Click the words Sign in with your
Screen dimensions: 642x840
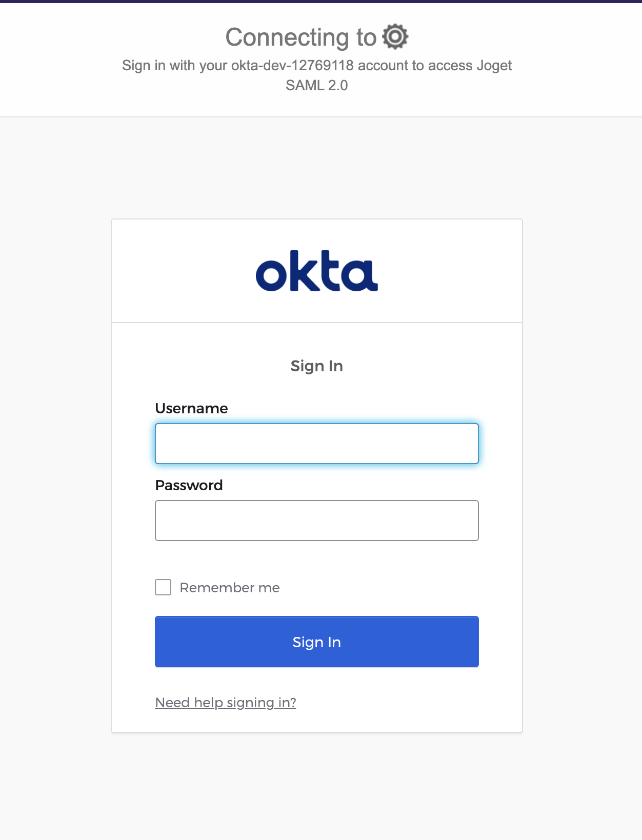[174, 66]
